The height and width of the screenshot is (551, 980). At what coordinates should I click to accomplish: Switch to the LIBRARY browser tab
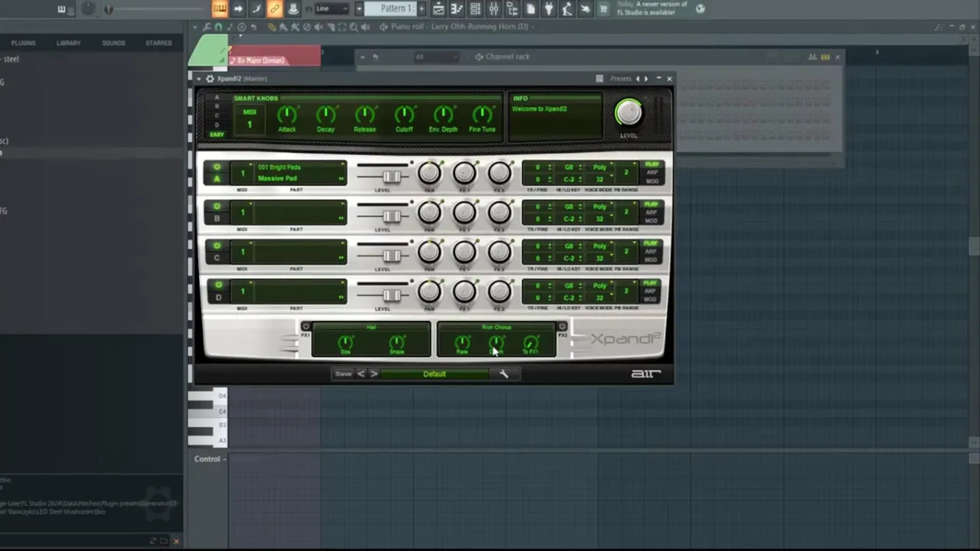(x=68, y=43)
